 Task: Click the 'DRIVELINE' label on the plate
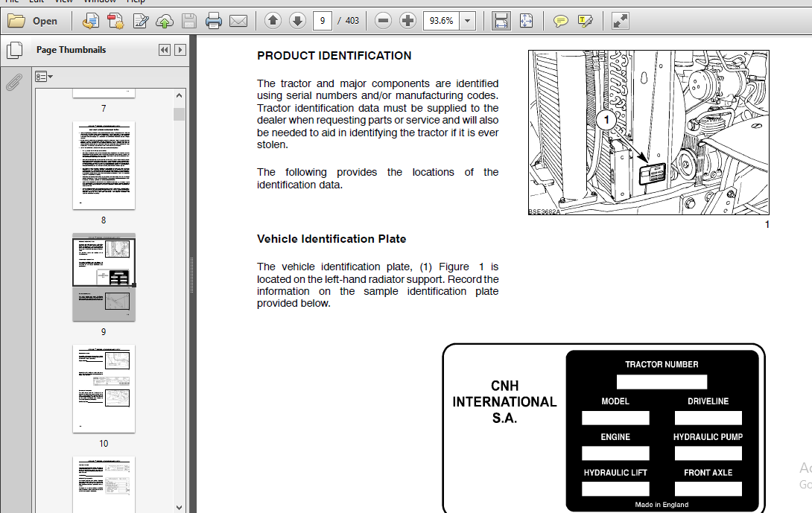coord(708,401)
